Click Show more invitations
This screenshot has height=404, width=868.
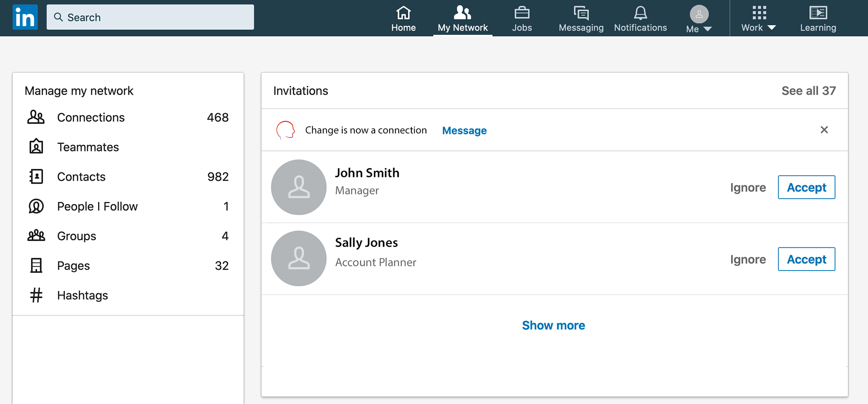point(553,325)
